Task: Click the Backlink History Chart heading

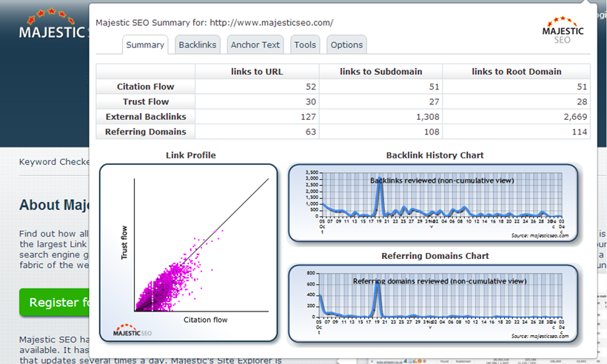Action: pyautogui.click(x=435, y=155)
